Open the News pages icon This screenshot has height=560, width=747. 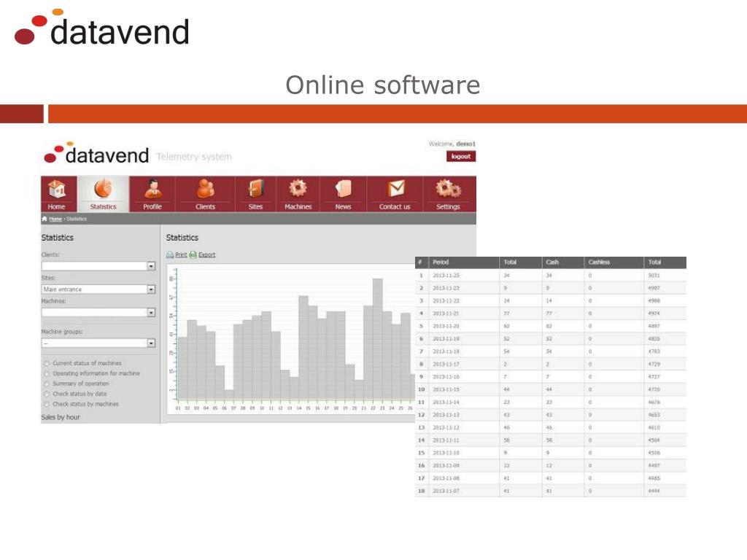[x=343, y=189]
